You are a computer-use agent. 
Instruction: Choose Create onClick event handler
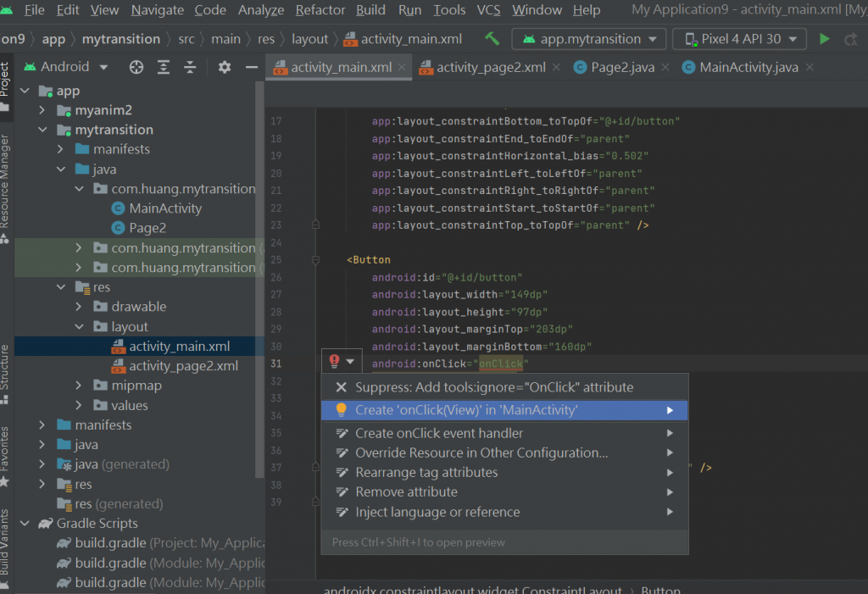[505, 434]
